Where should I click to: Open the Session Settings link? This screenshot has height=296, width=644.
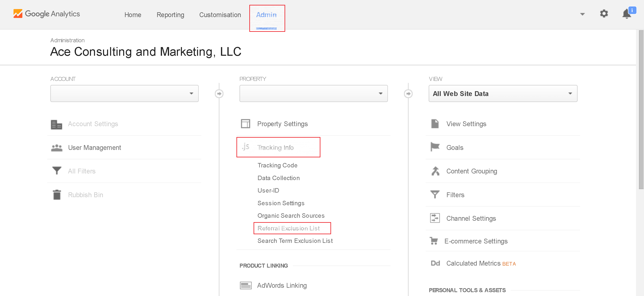[281, 203]
